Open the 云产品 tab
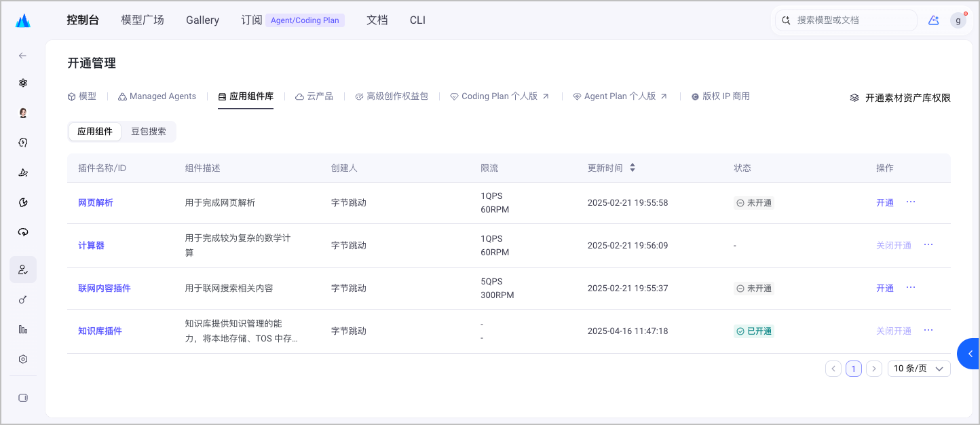 (x=314, y=96)
